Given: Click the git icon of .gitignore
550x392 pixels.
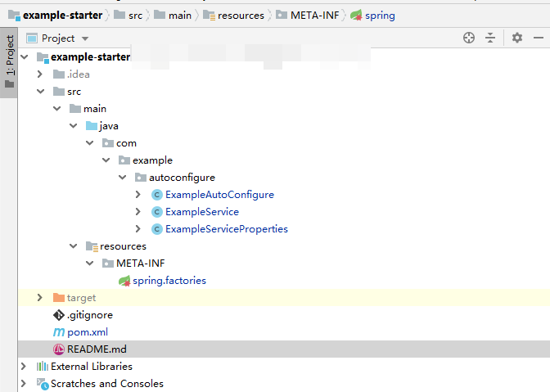Looking at the screenshot, I should click(59, 315).
